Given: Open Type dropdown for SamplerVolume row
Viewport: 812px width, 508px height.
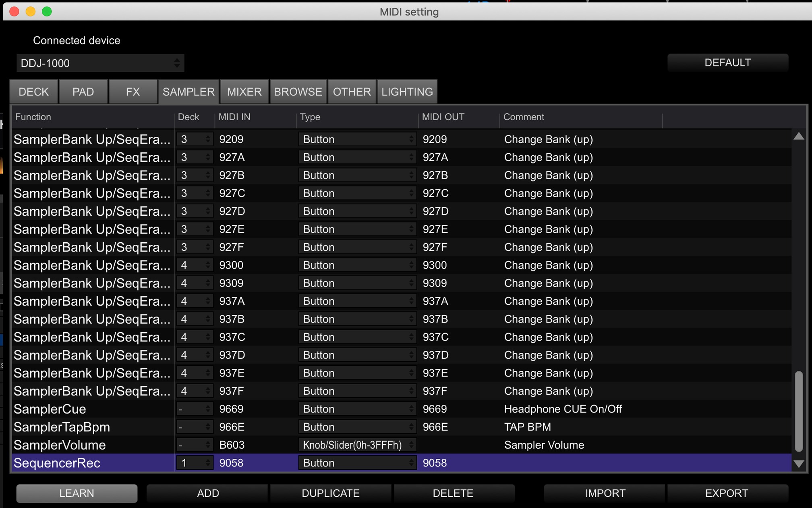Looking at the screenshot, I should [357, 445].
